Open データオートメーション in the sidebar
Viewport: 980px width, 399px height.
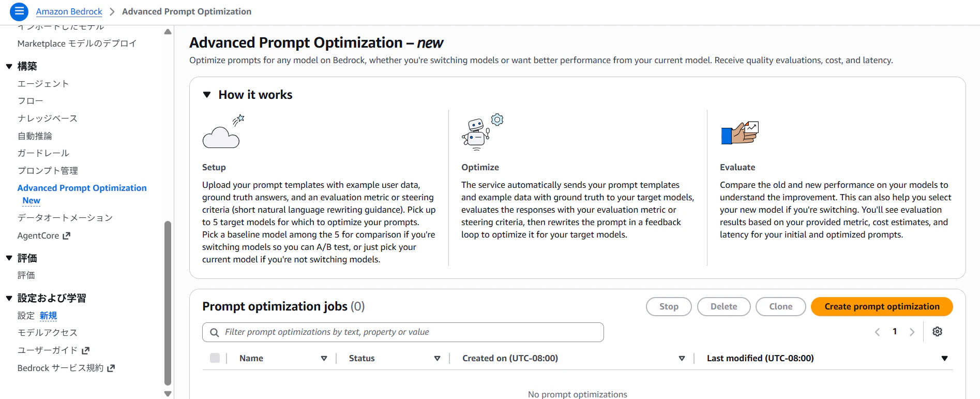pyautogui.click(x=65, y=218)
